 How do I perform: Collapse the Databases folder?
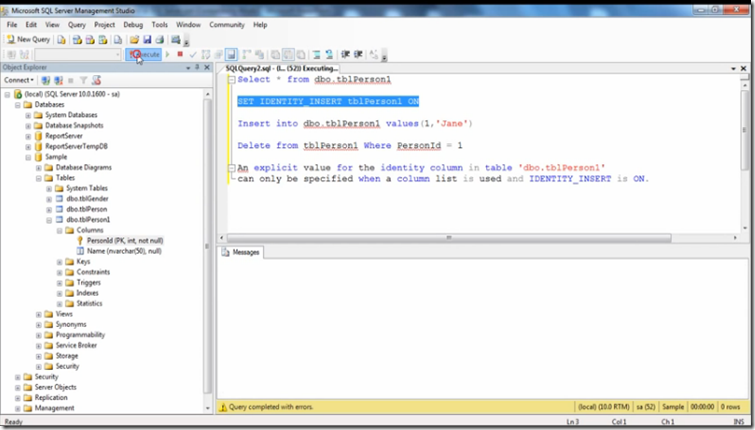click(x=18, y=104)
